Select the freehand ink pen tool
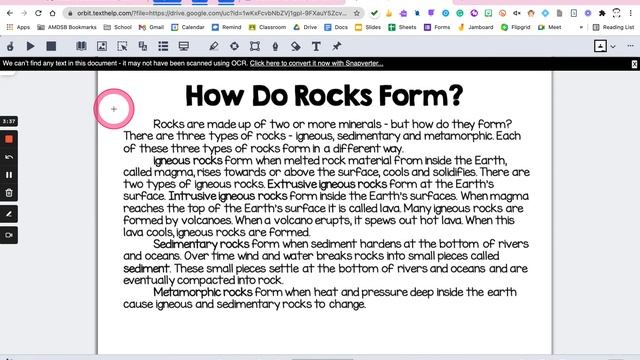 click(x=276, y=46)
